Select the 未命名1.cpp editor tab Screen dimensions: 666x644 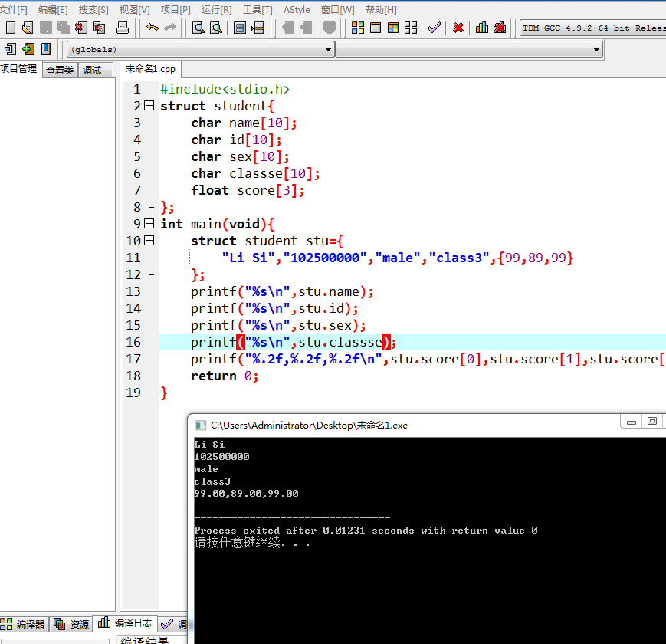[x=150, y=69]
